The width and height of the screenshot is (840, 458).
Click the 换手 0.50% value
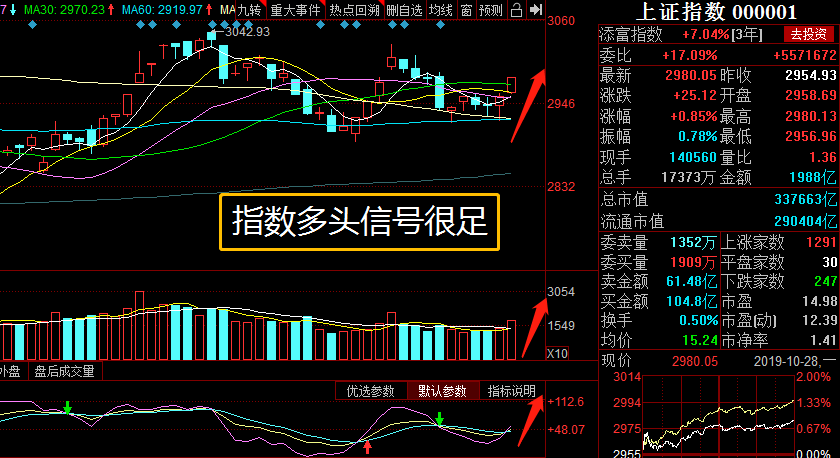point(699,320)
